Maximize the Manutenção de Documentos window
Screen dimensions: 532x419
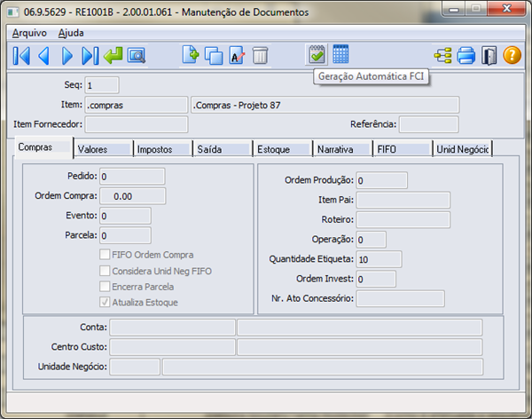[x=476, y=9]
